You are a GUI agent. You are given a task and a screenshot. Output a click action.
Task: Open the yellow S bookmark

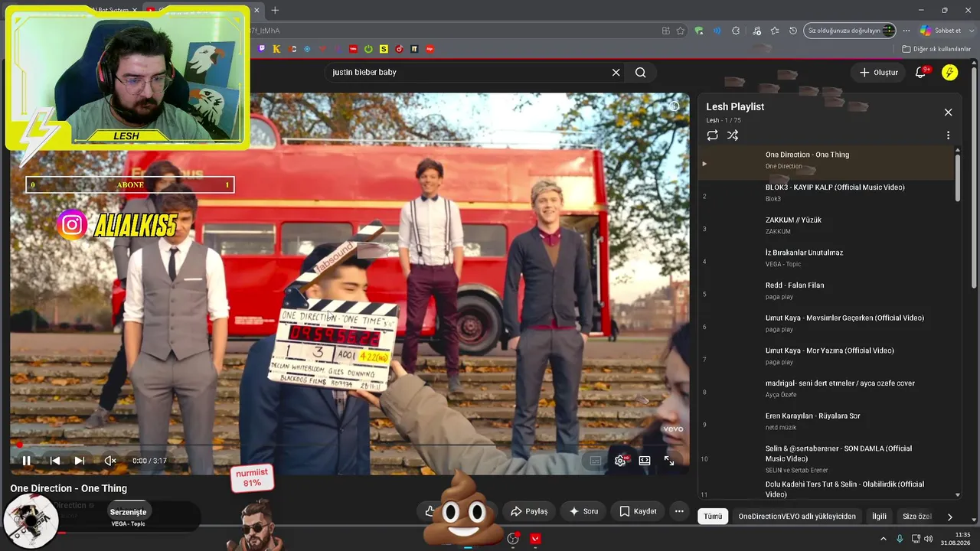pos(384,49)
